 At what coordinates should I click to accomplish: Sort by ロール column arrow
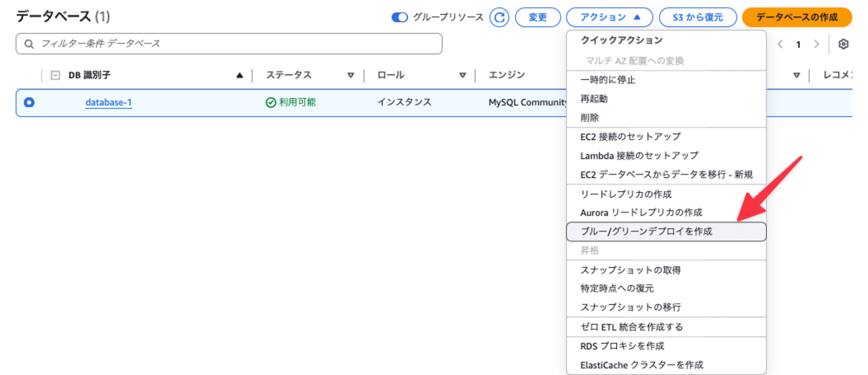tap(463, 75)
